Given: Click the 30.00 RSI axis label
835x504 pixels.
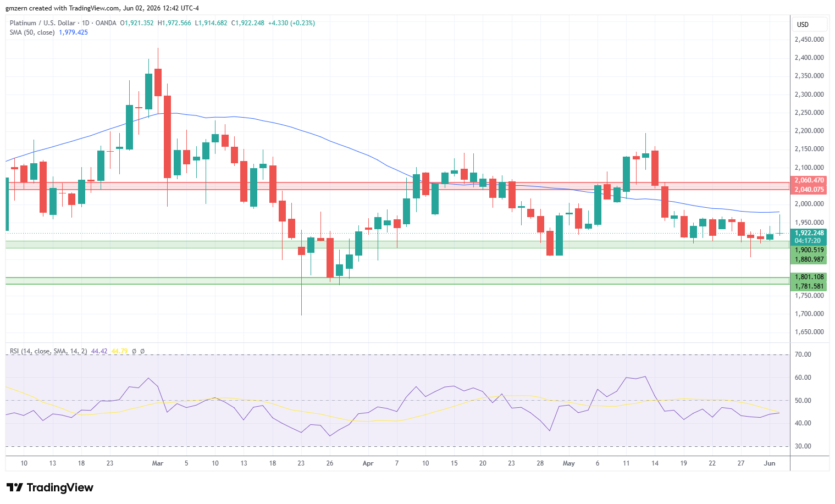Looking at the screenshot, I should (803, 446).
